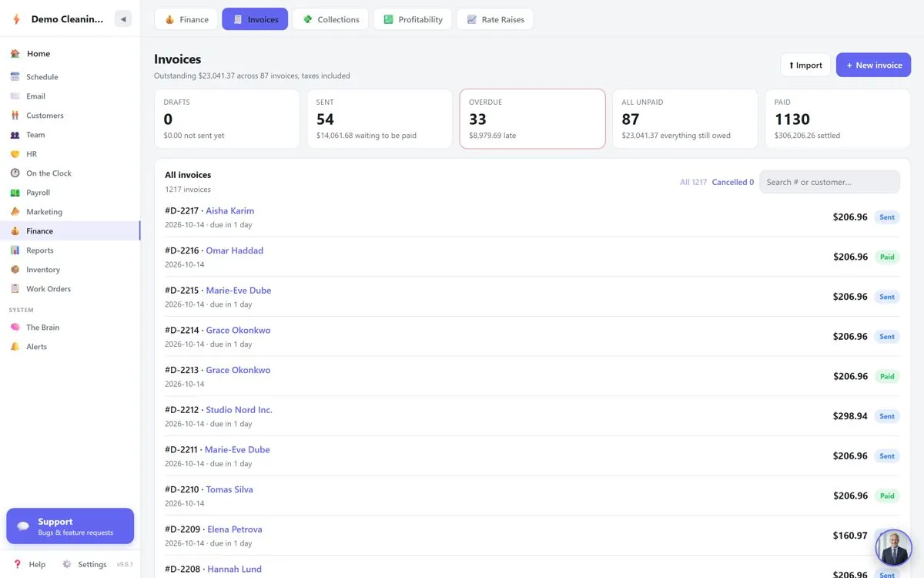Click The Brain icon

(15, 328)
